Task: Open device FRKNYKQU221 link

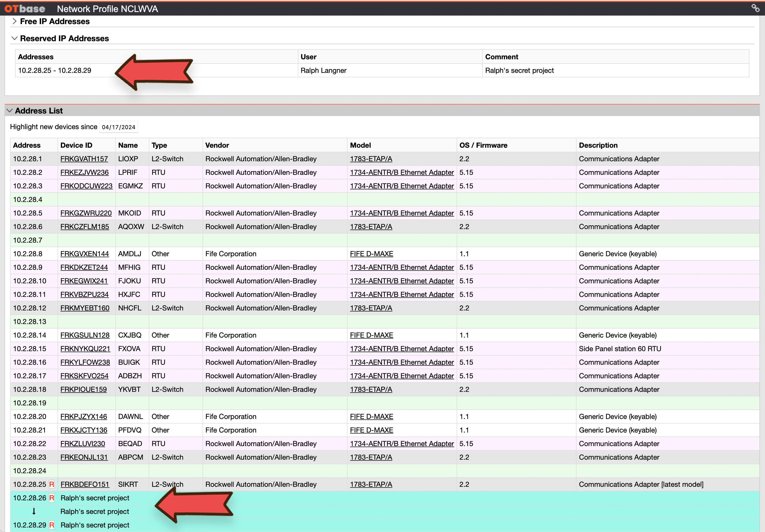Action: tap(85, 349)
